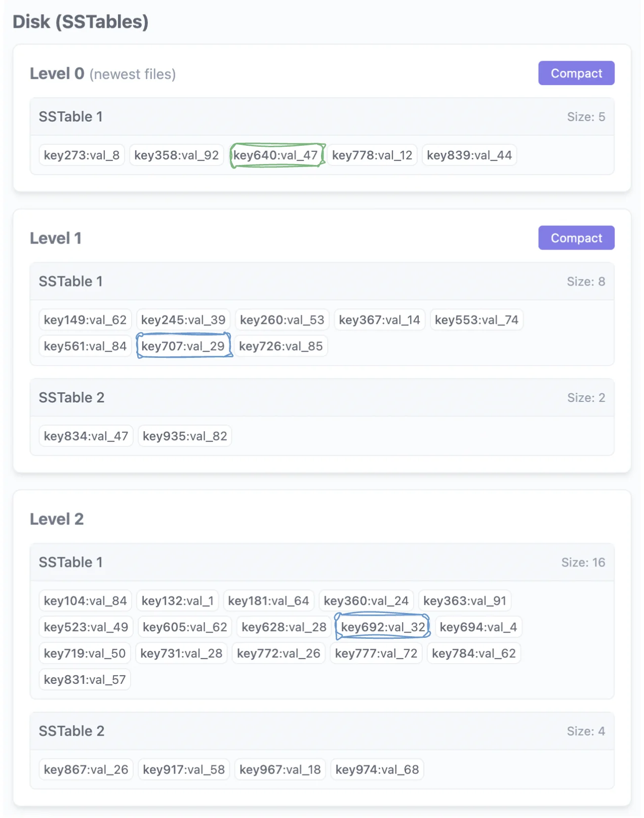Click the Level 0 Compact button
This screenshot has height=818, width=644.
[576, 73]
